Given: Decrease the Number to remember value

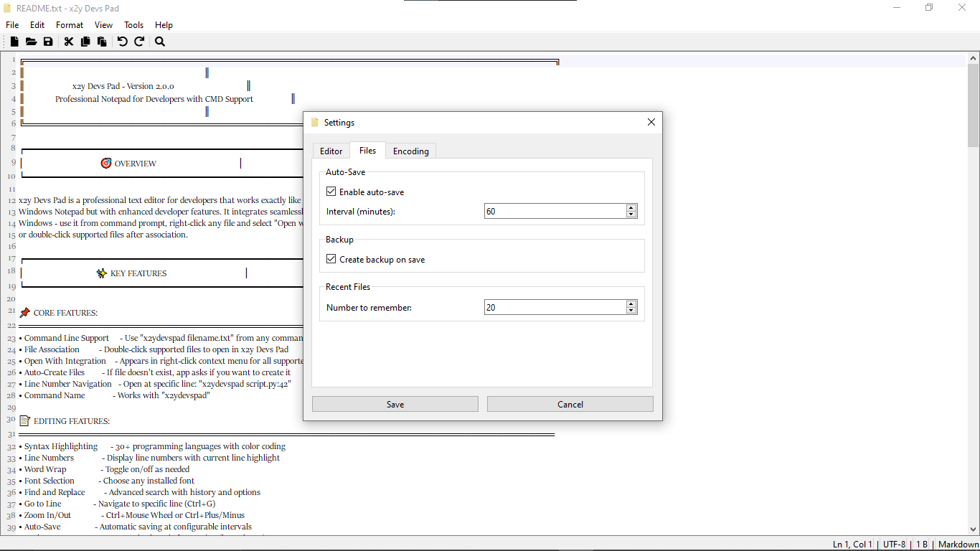Looking at the screenshot, I should pyautogui.click(x=631, y=311).
